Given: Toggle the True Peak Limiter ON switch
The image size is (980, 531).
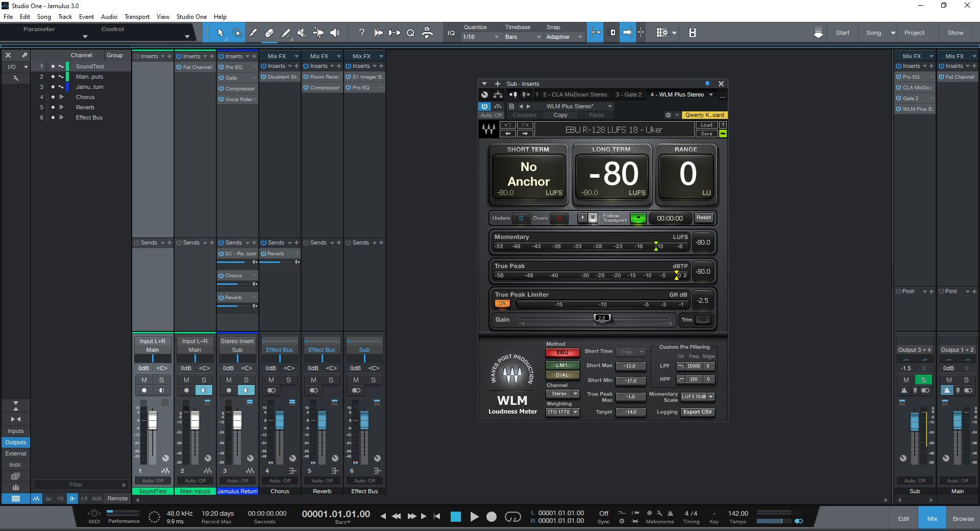Looking at the screenshot, I should click(502, 303).
